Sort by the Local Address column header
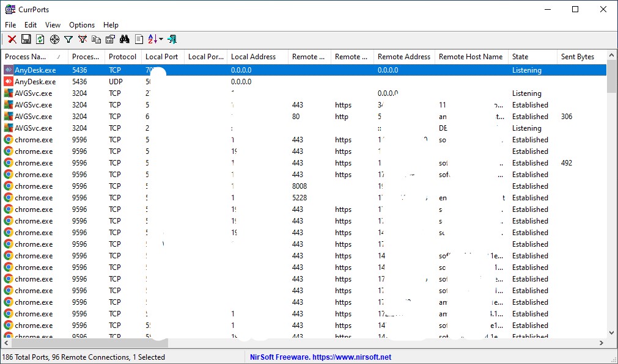 tap(258, 57)
